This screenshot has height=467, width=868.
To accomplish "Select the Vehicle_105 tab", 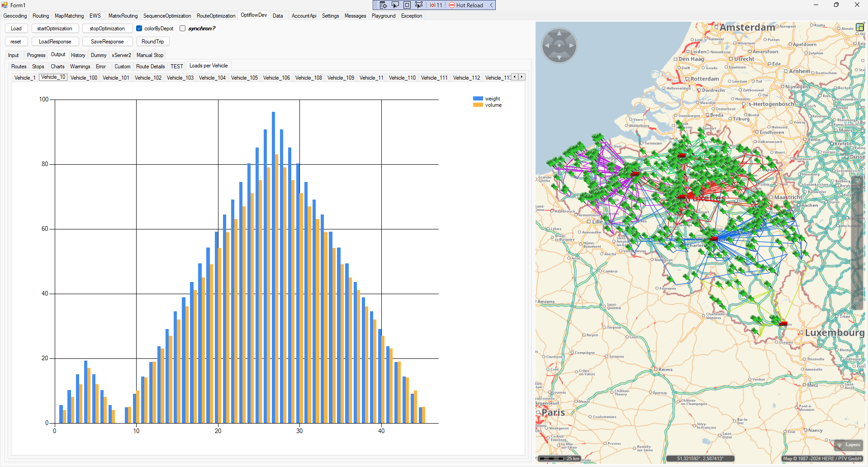I will 244,78.
